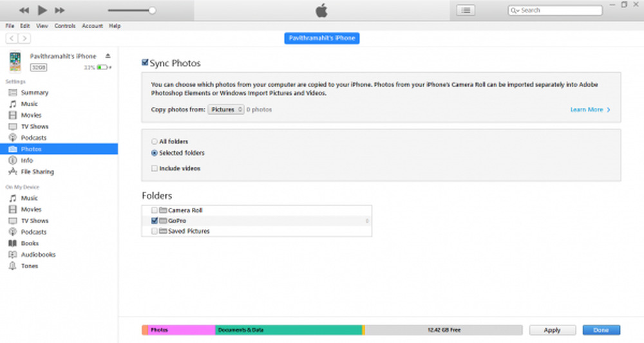Click the Apply button
The image size is (644, 343).
552,330
